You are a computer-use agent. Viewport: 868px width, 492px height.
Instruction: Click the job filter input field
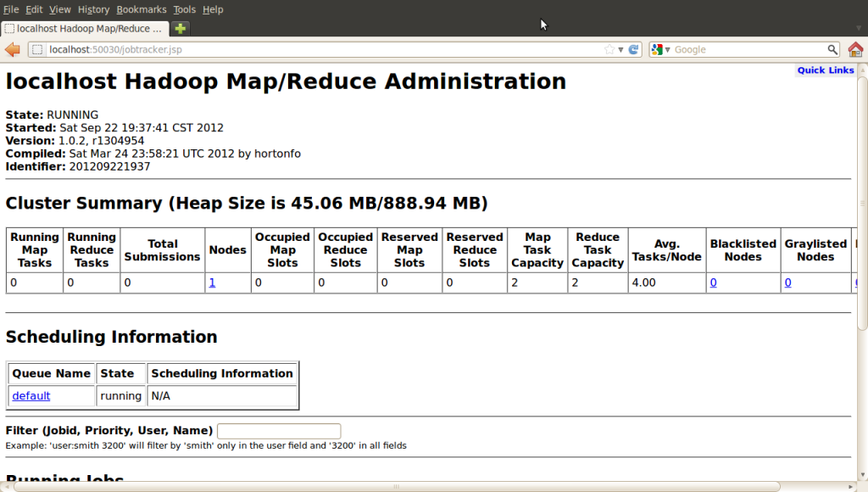click(278, 430)
